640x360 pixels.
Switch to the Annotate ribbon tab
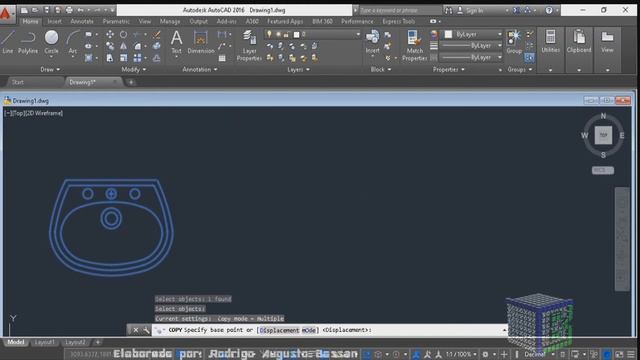[82, 21]
